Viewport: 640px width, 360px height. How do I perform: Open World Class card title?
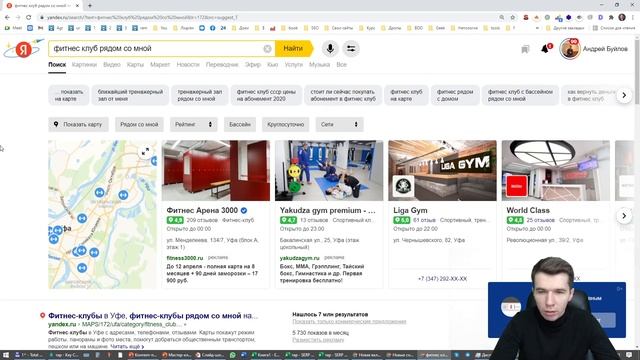tap(528, 211)
